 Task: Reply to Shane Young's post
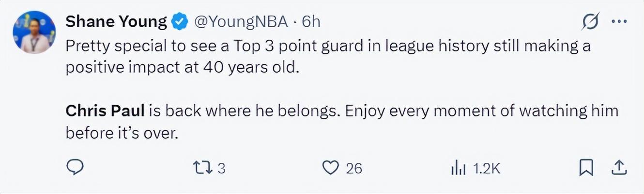pyautogui.click(x=75, y=168)
